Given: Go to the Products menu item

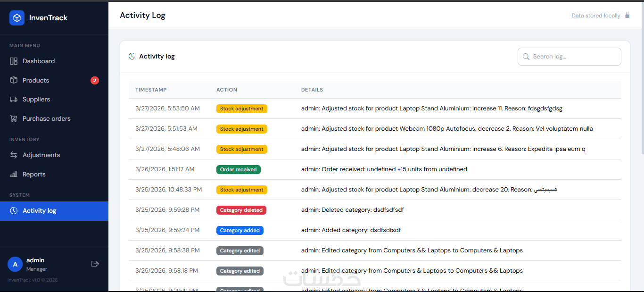Looking at the screenshot, I should 54,80.
